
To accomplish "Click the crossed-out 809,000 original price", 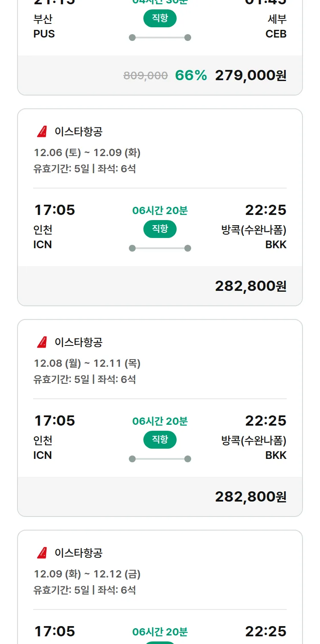I will (145, 76).
